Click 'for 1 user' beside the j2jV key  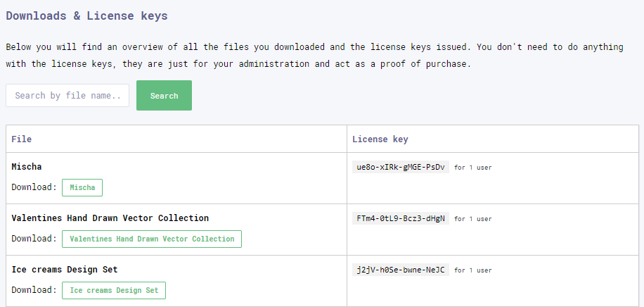(472, 270)
